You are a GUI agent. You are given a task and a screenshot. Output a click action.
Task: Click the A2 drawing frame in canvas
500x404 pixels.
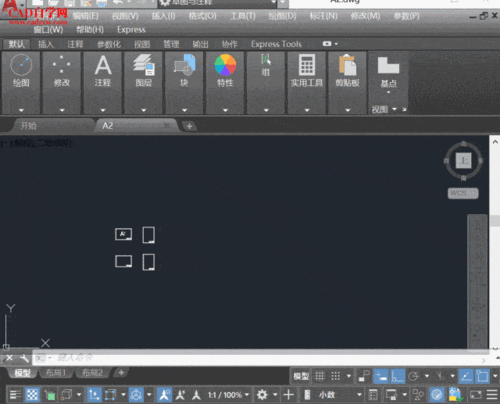point(123,234)
